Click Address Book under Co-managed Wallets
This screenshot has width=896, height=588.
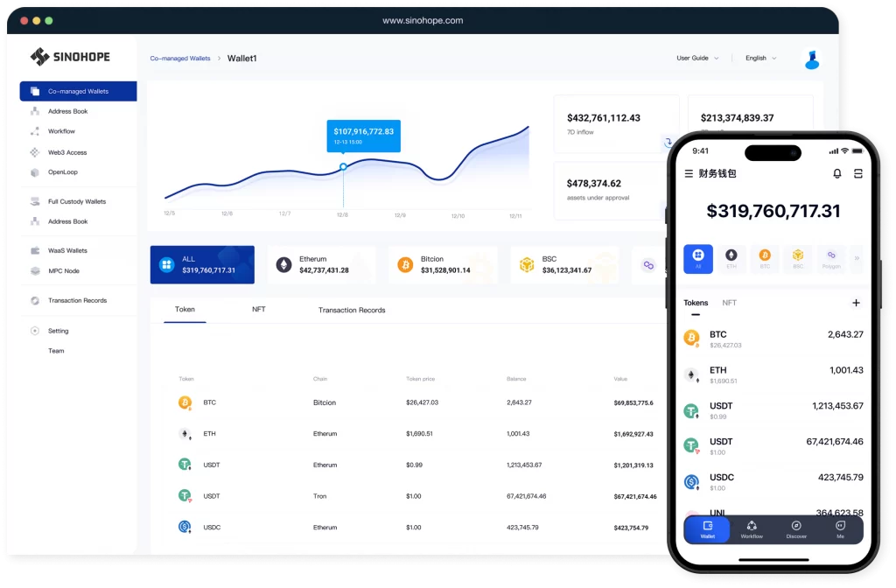[x=67, y=111]
